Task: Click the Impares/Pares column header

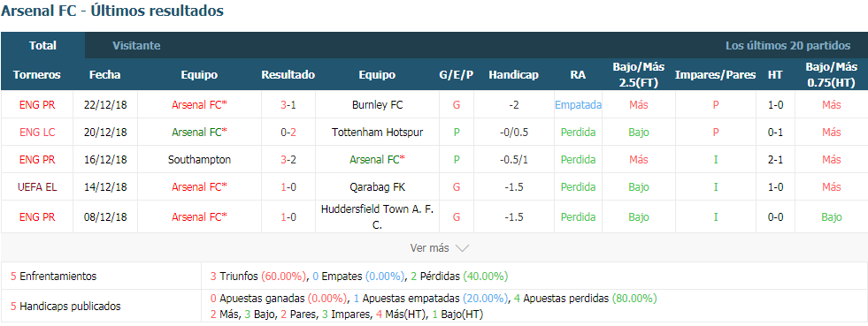Action: [x=715, y=74]
